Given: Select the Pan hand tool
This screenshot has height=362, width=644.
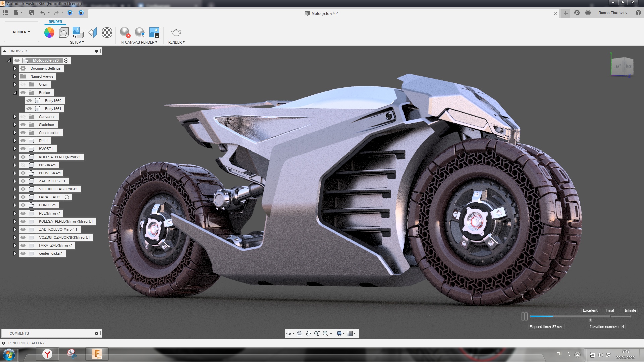Looking at the screenshot, I should click(308, 334).
